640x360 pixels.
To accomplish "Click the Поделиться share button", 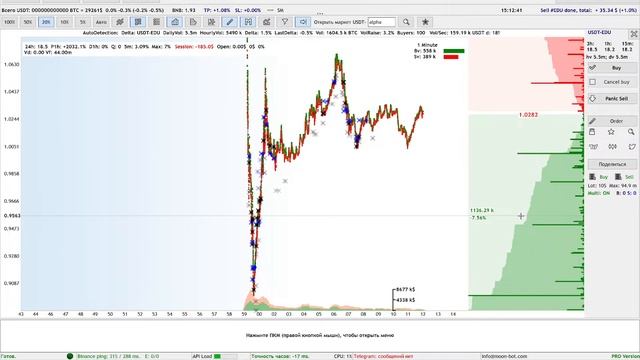I will pyautogui.click(x=612, y=164).
